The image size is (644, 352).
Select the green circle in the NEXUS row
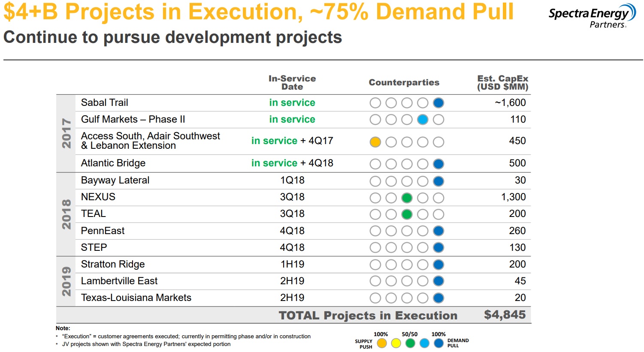pos(407,198)
